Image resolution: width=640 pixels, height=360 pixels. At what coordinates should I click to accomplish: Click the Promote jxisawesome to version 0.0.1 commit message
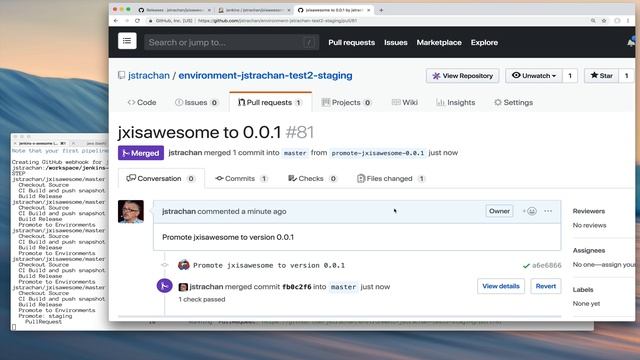point(269,265)
